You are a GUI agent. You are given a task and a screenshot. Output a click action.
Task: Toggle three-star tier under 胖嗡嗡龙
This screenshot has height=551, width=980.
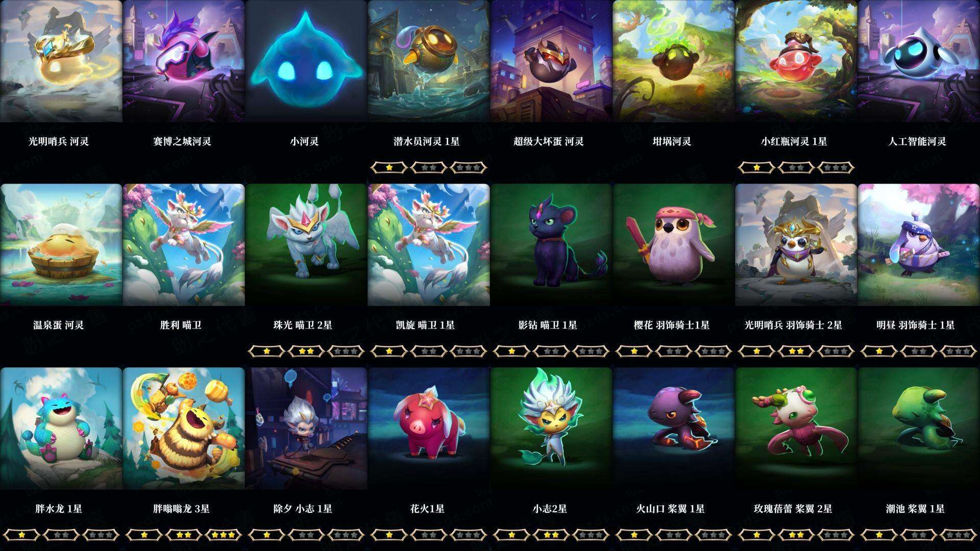224,535
